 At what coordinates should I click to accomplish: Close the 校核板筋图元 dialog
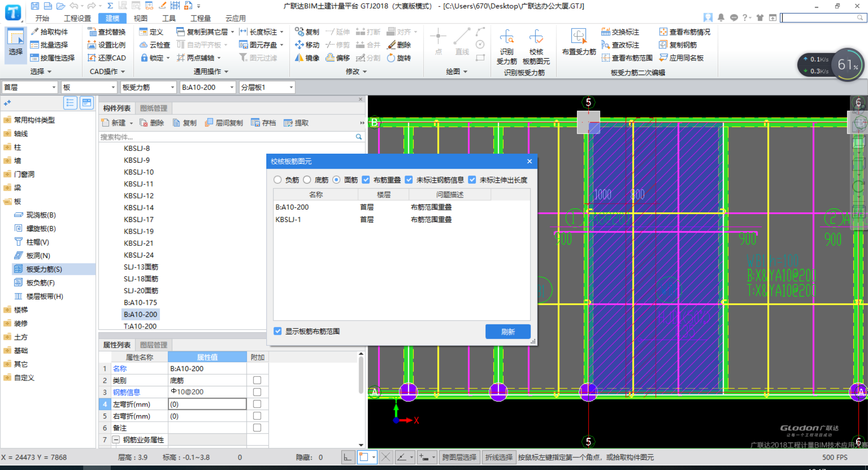529,161
